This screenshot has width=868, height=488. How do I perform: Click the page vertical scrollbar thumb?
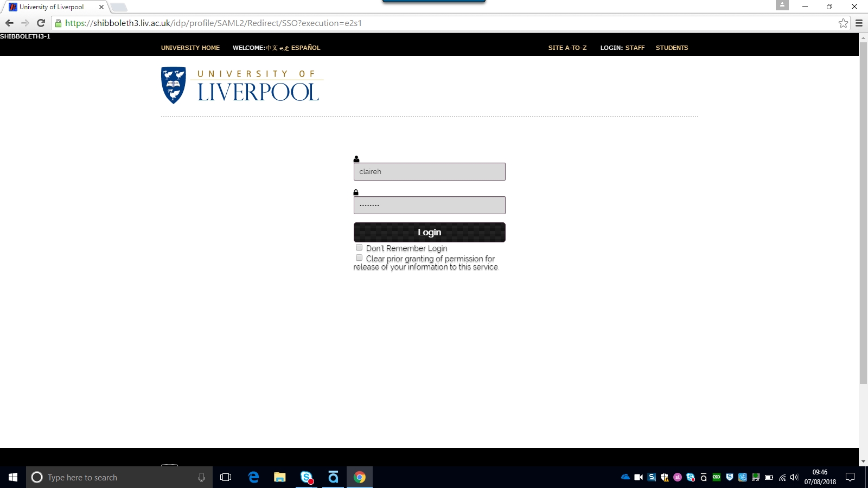(x=863, y=213)
